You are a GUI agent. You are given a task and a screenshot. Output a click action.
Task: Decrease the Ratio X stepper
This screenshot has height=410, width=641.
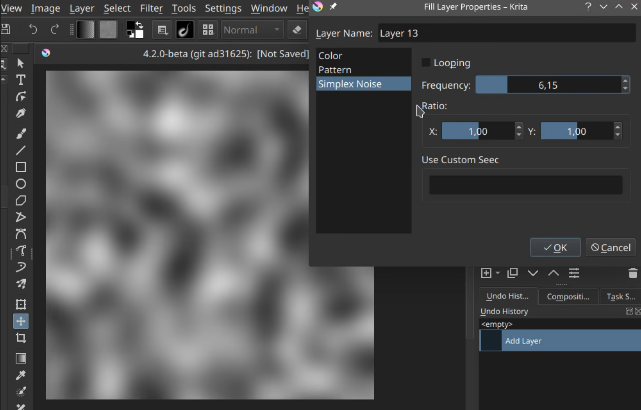point(519,135)
